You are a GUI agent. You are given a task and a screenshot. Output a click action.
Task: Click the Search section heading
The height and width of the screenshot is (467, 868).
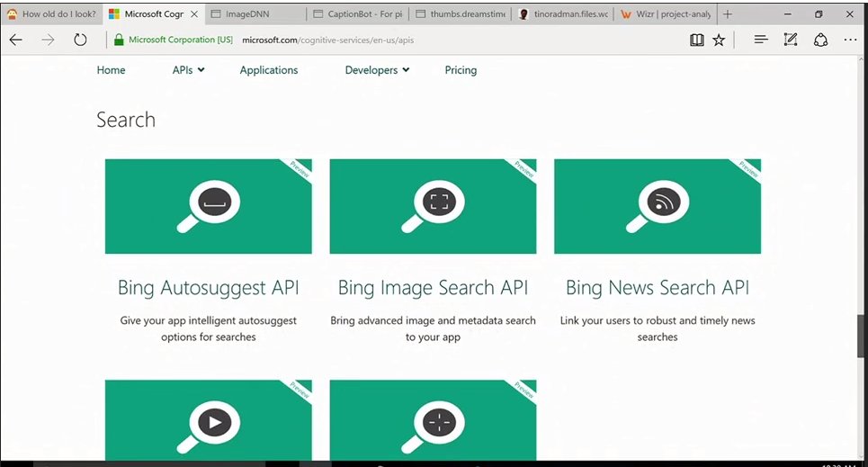click(x=126, y=120)
